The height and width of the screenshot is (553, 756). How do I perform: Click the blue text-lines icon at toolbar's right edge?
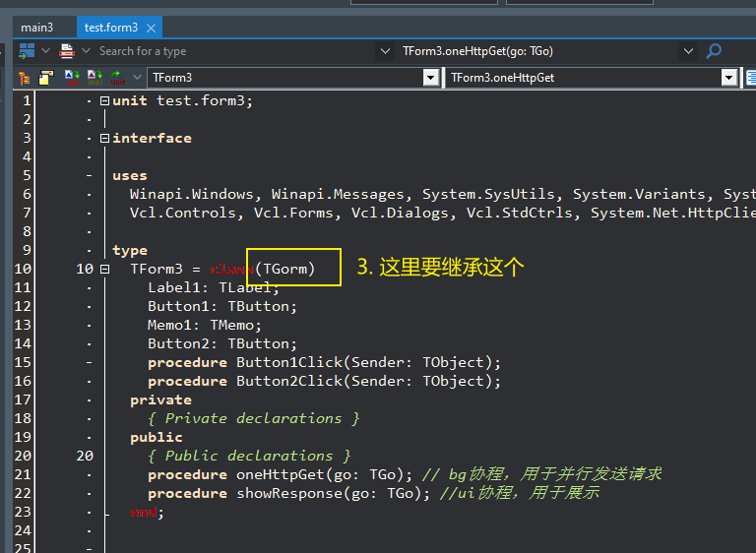(x=751, y=78)
